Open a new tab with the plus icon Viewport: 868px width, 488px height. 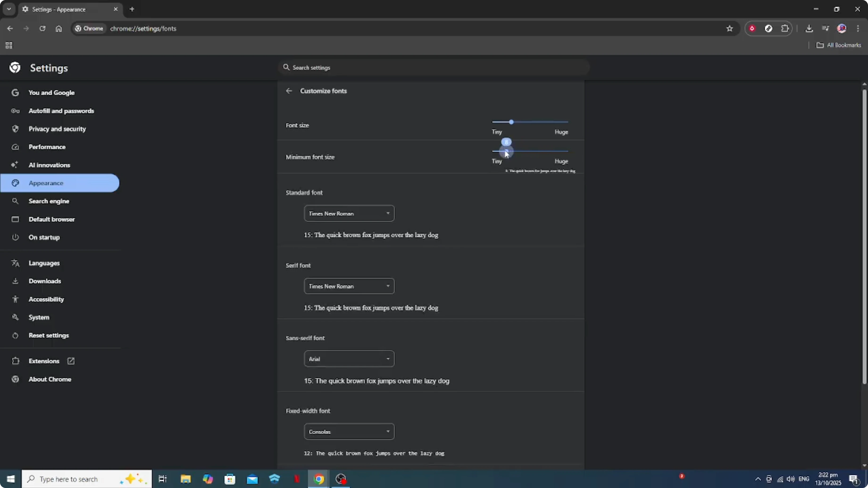point(132,9)
